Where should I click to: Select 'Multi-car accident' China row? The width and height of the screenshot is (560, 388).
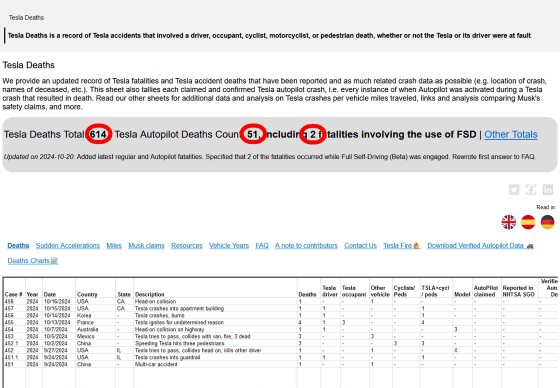(x=156, y=364)
